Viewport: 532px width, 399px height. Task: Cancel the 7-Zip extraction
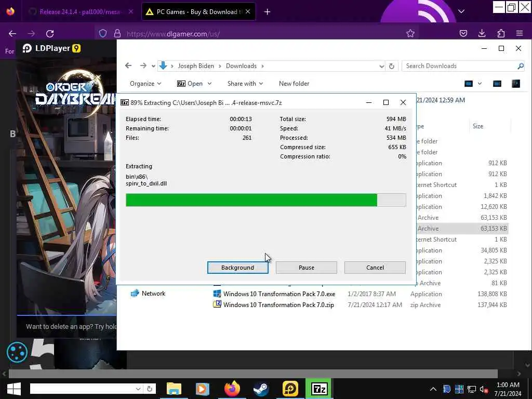point(375,268)
